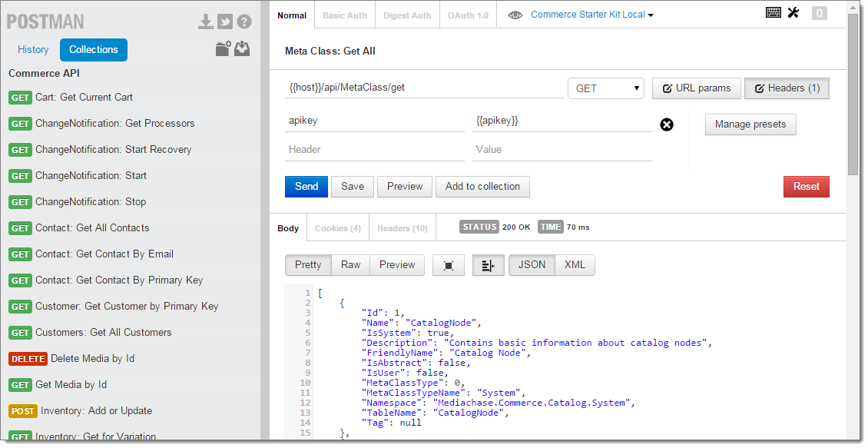Image resolution: width=868 pixels, height=448 pixels.
Task: Click the request URL field
Action: [x=424, y=88]
